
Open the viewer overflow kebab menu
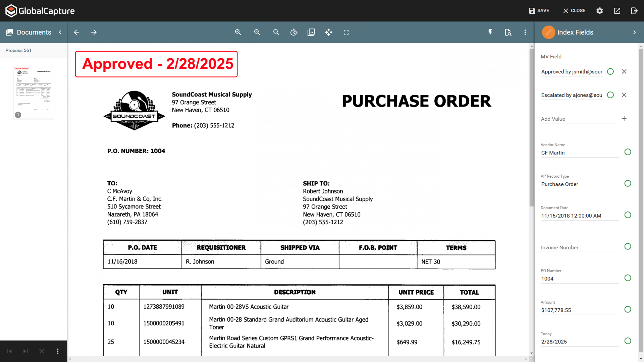(x=525, y=32)
